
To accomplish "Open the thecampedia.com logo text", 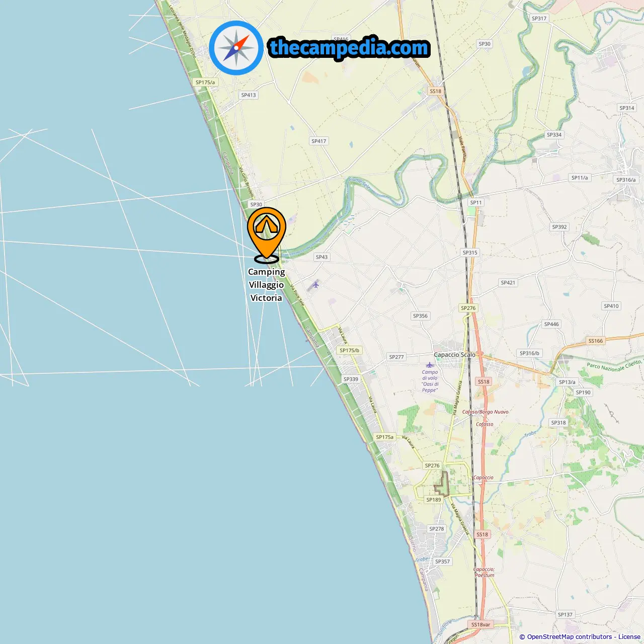I will pos(349,48).
